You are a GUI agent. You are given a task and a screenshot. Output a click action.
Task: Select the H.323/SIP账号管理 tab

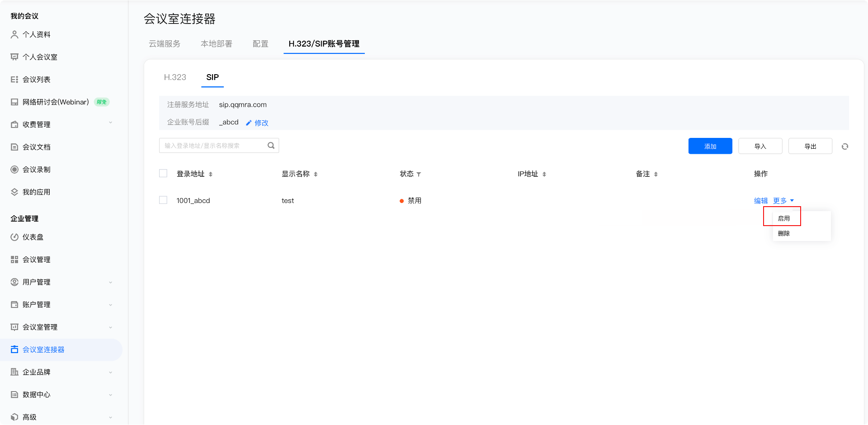click(x=324, y=44)
